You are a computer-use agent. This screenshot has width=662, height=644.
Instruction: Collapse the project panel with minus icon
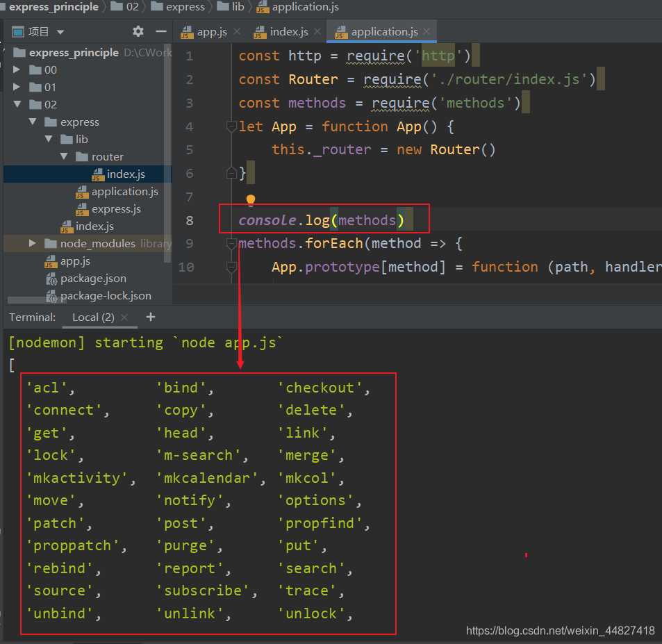161,31
